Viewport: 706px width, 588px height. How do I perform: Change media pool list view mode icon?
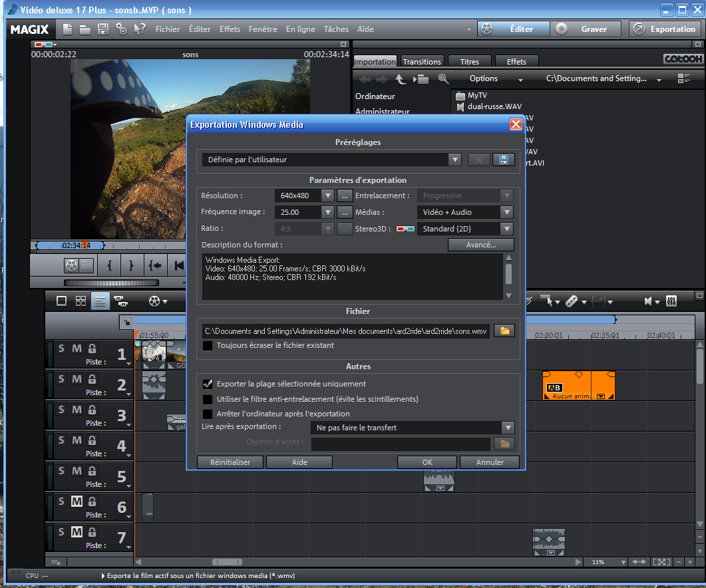[683, 78]
